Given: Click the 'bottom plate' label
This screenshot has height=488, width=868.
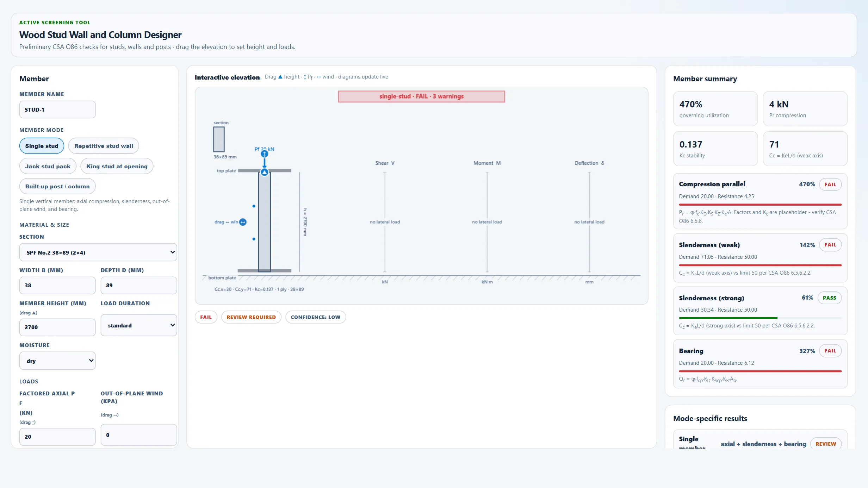Looking at the screenshot, I should (x=222, y=278).
